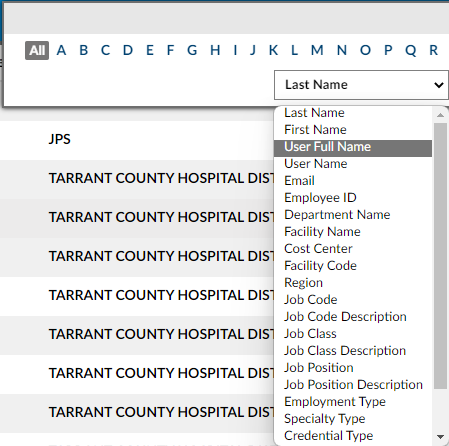The width and height of the screenshot is (449, 446).
Task: Filter names by letter M
Action: tap(317, 50)
